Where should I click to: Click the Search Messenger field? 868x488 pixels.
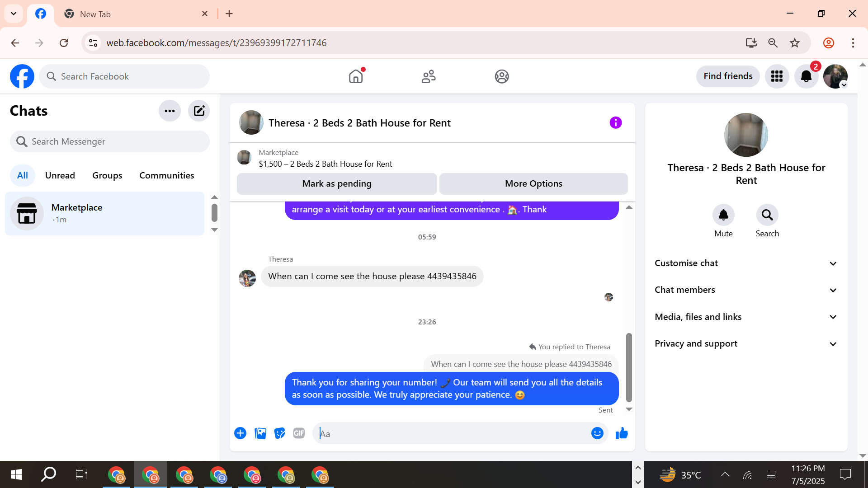[110, 141]
